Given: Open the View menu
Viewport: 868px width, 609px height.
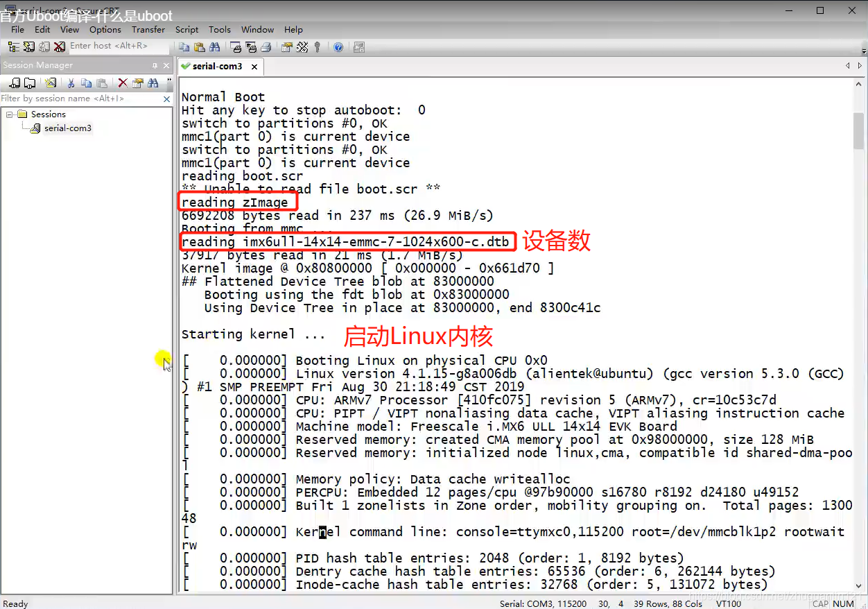Looking at the screenshot, I should pyautogui.click(x=69, y=29).
